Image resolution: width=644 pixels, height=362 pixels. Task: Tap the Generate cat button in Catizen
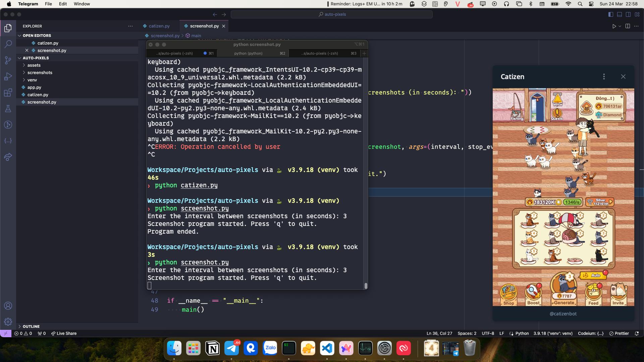pyautogui.click(x=564, y=289)
